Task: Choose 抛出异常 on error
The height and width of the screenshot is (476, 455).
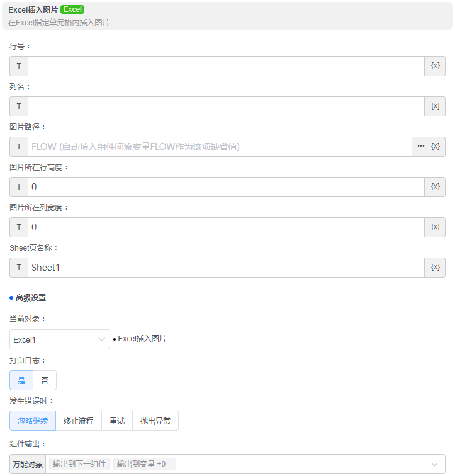Action: click(155, 421)
